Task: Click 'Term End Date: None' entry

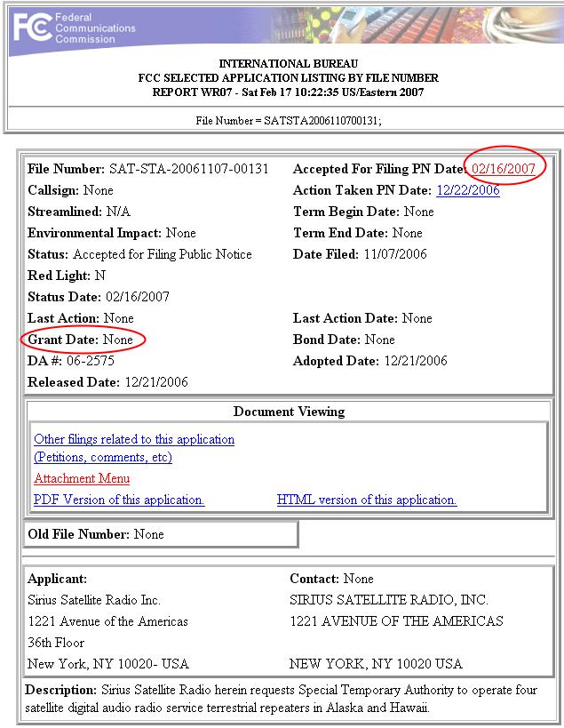Action: (358, 233)
